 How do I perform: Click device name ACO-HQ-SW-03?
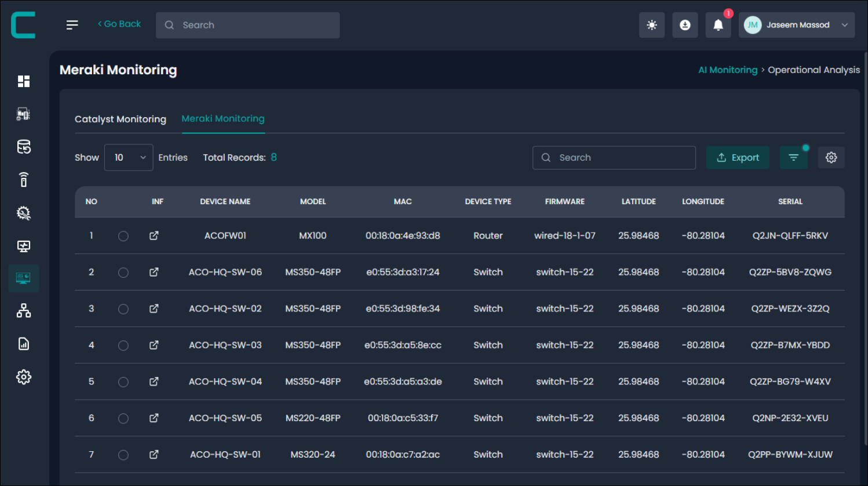[x=225, y=345]
